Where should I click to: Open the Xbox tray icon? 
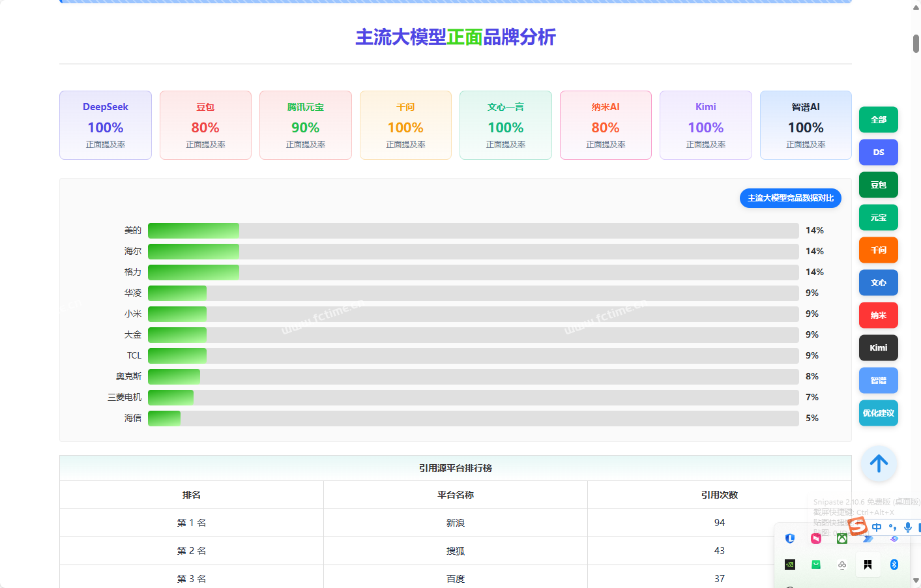tap(842, 538)
